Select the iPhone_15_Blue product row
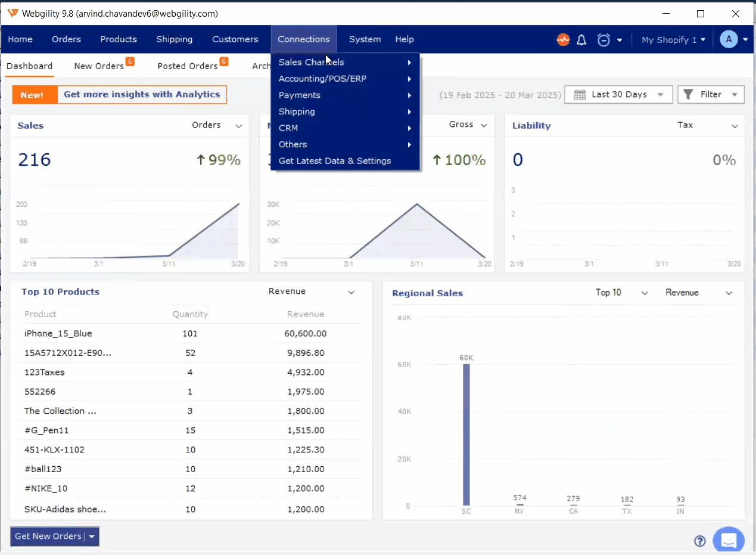756x555 pixels. pyautogui.click(x=58, y=334)
